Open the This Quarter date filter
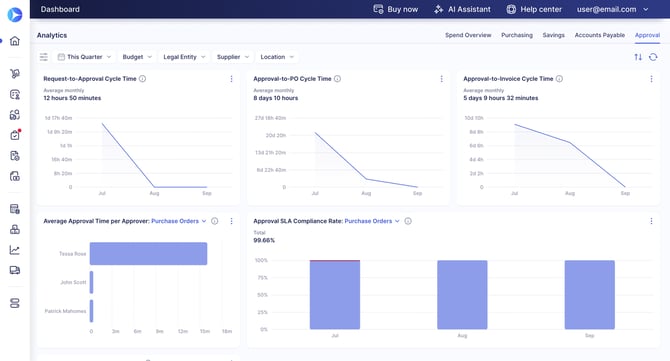The height and width of the screenshot is (361, 670). (x=85, y=57)
